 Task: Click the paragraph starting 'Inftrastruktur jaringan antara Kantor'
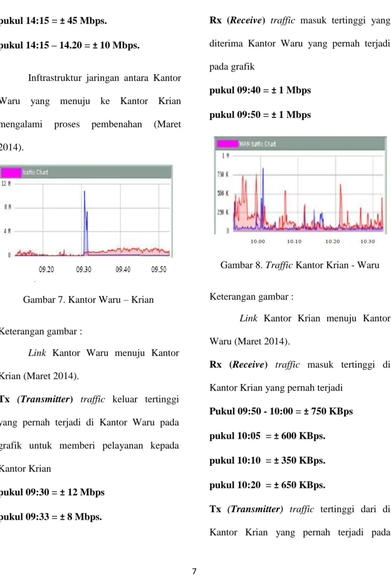[91, 112]
